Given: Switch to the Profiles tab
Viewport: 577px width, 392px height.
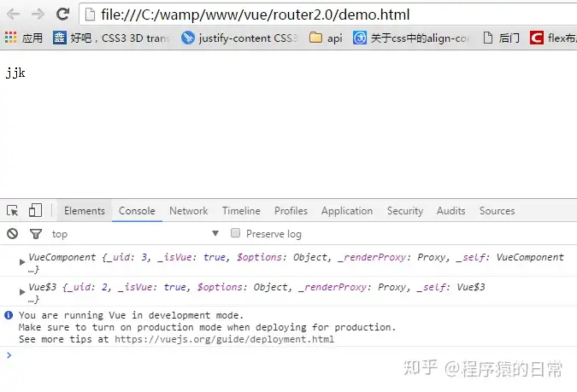Looking at the screenshot, I should pos(291,211).
